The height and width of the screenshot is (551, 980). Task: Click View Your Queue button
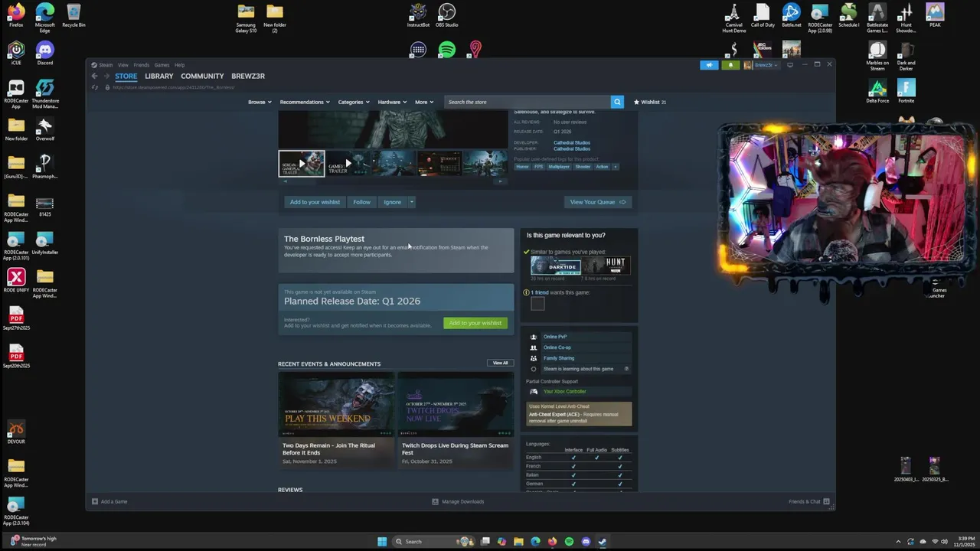click(598, 202)
